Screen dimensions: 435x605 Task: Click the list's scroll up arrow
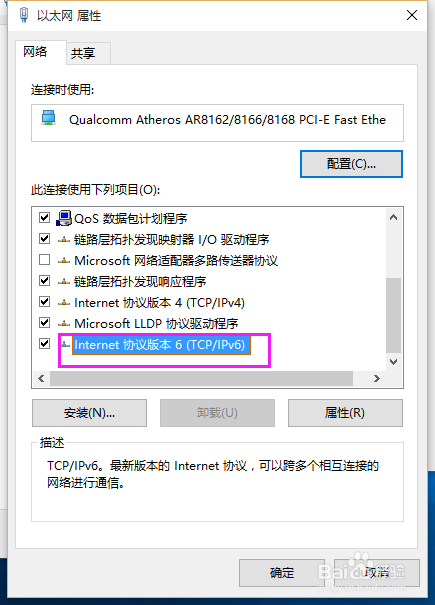[393, 217]
